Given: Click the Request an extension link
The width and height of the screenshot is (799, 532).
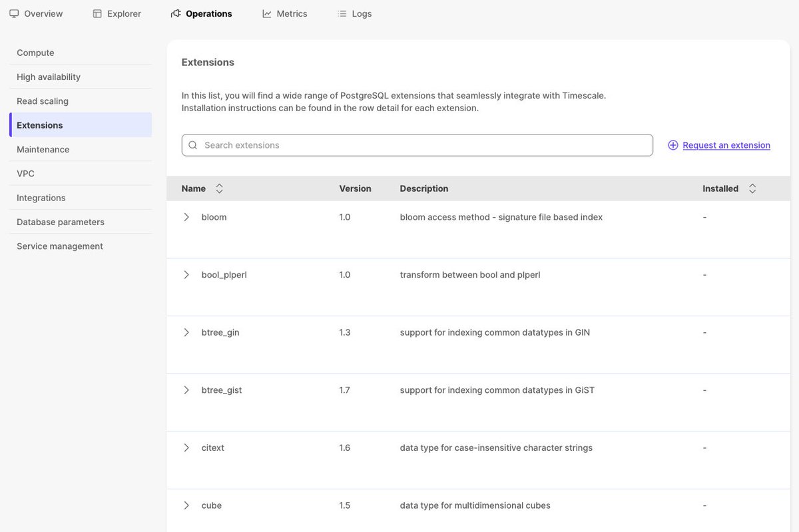Looking at the screenshot, I should pos(726,145).
